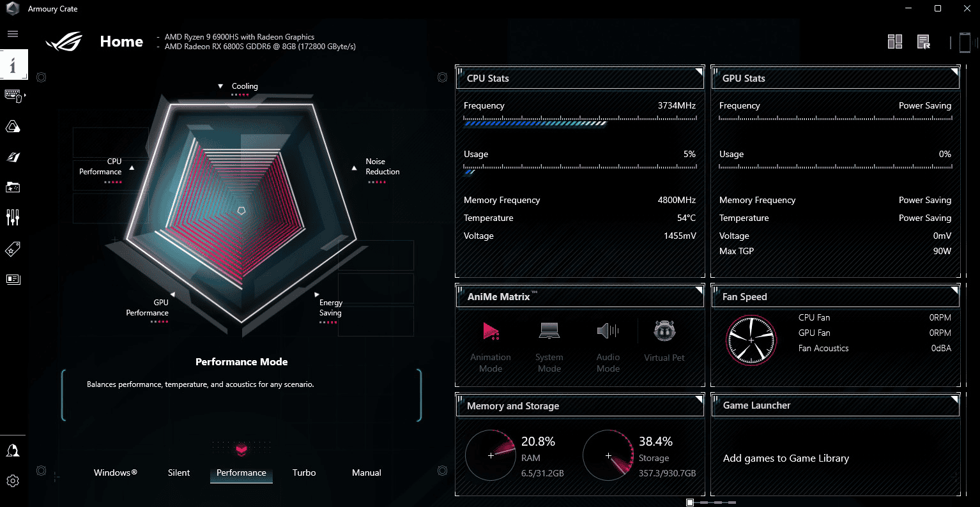Click the CPU Stats panel title
This screenshot has height=507, width=980.
pos(487,79)
